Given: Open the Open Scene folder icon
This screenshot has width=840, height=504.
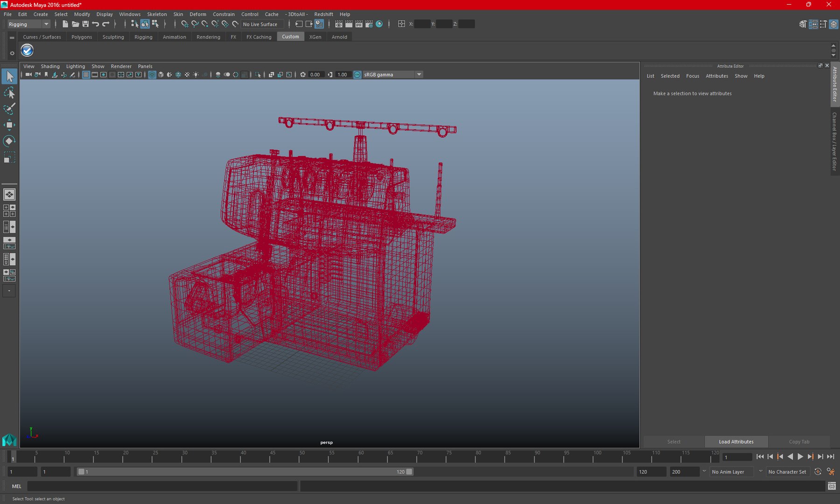Looking at the screenshot, I should [75, 24].
